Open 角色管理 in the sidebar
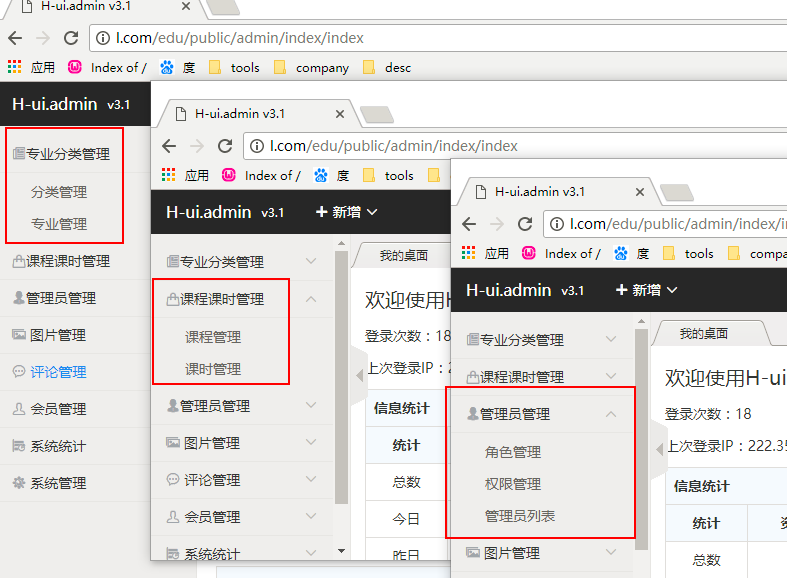 512,452
